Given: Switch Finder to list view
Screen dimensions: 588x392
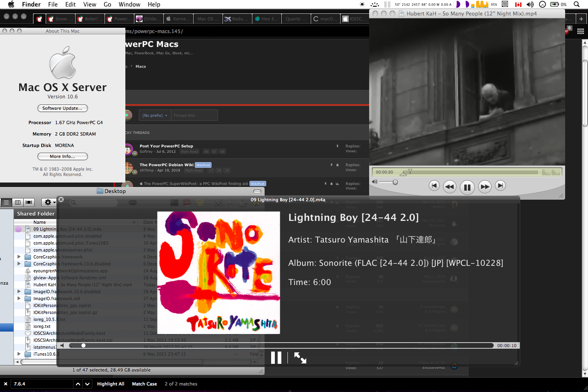Looking at the screenshot, I should pyautogui.click(x=6, y=202).
